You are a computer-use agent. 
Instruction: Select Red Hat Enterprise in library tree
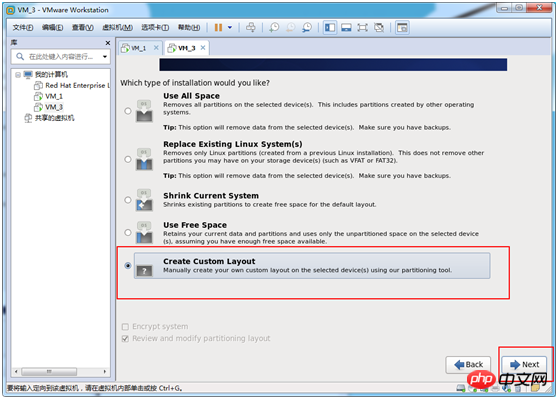coord(77,85)
